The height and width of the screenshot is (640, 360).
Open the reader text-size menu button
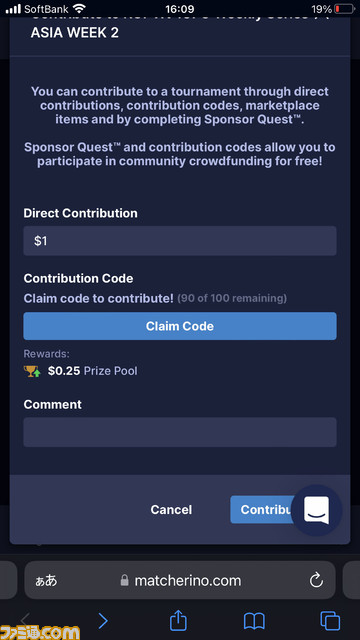45,580
